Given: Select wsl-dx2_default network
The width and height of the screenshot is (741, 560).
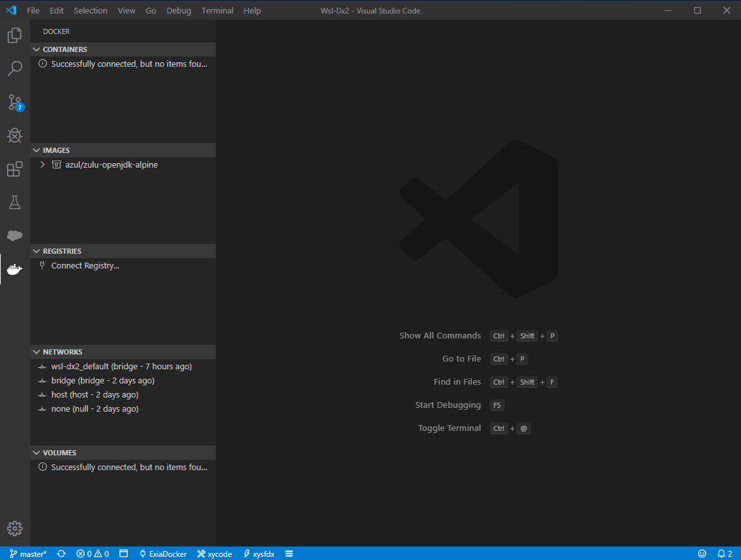Looking at the screenshot, I should coord(123,366).
